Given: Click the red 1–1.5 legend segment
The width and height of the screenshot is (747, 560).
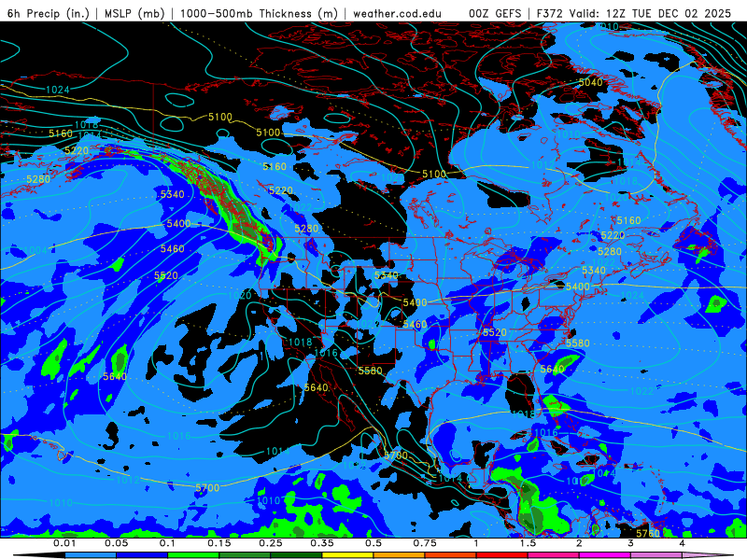Looking at the screenshot, I should tap(502, 555).
